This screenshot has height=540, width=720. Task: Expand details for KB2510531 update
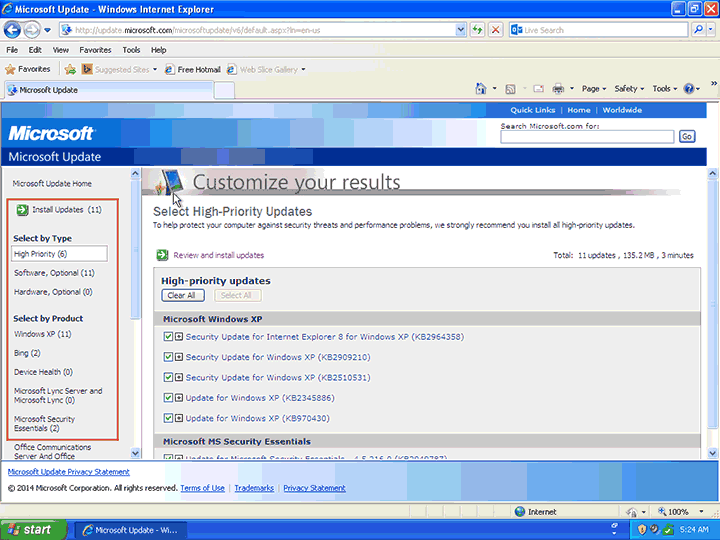click(179, 377)
